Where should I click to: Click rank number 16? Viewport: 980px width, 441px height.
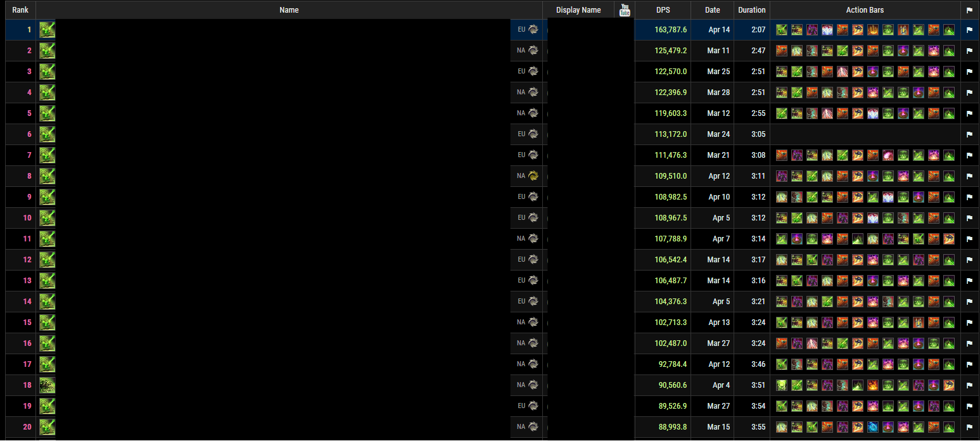(27, 343)
